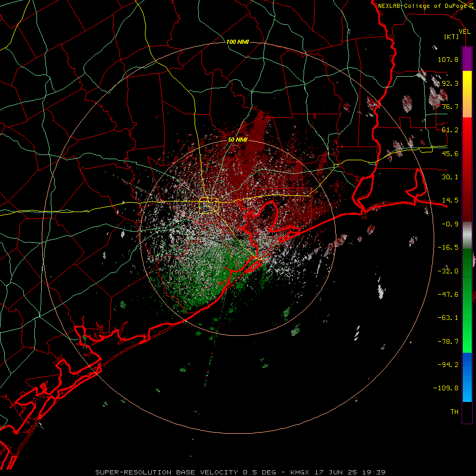
Task: Click the -78.7 velocity scale value
Action: pyautogui.click(x=448, y=342)
